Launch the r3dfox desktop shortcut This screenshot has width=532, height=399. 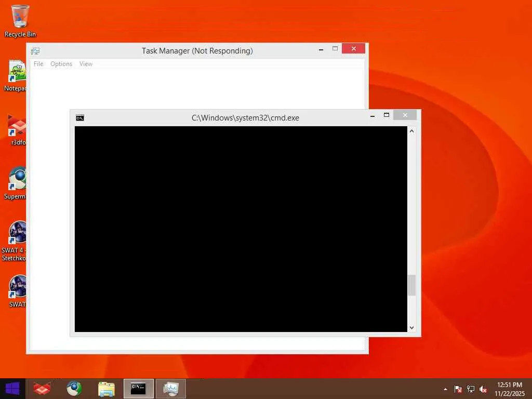coord(17,129)
